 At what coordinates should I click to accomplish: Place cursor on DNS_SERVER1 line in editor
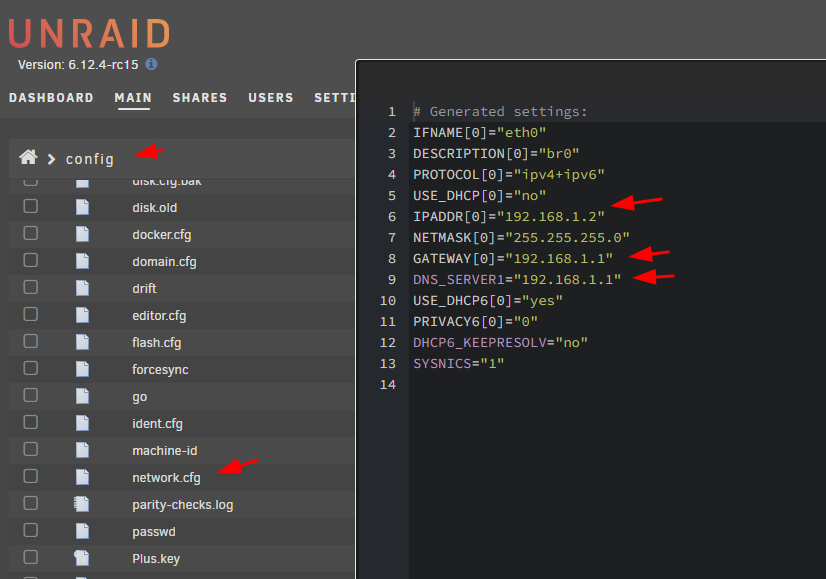517,280
